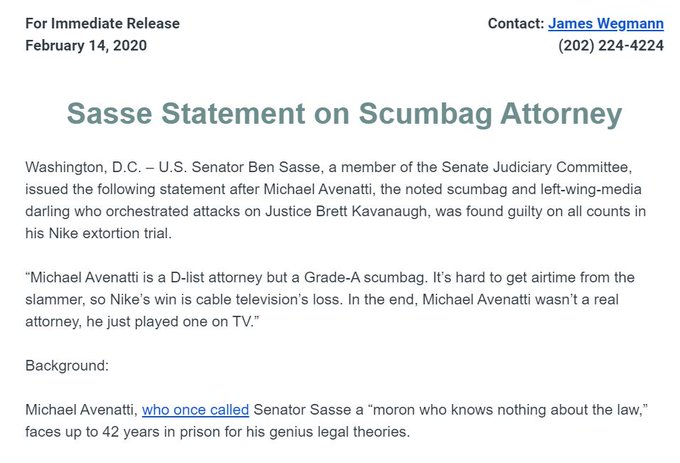The image size is (680, 463).
Task: Click the date February 14, 2020
Action: point(86,46)
